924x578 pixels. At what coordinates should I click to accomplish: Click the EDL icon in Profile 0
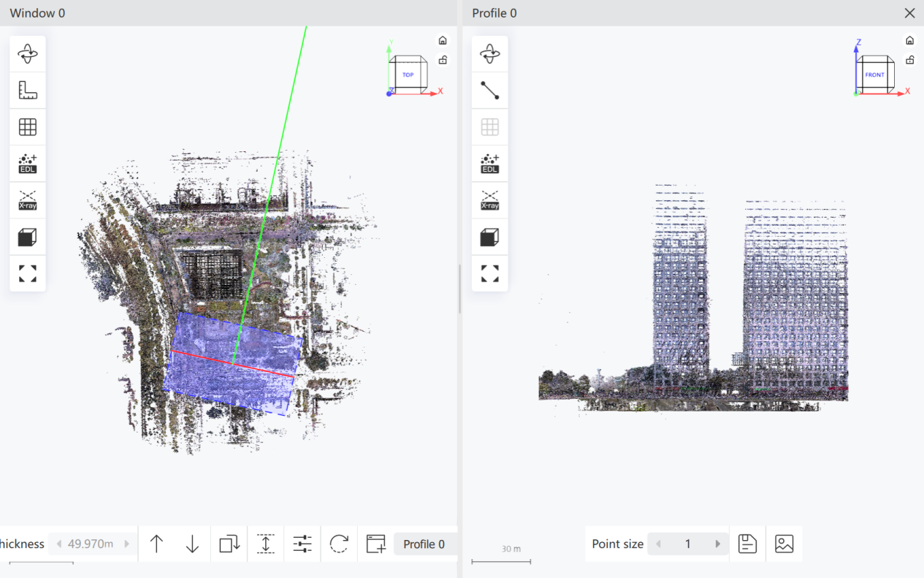point(490,164)
